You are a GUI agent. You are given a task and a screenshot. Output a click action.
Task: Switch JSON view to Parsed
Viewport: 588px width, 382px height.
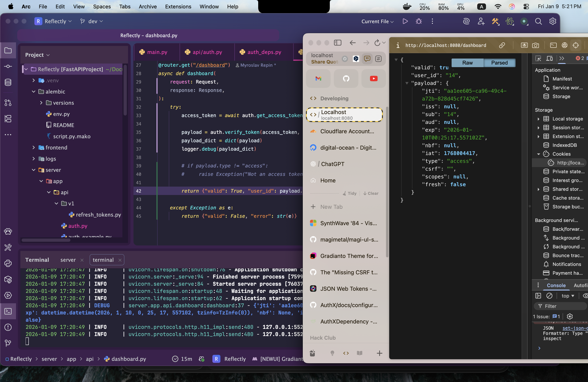click(x=499, y=63)
